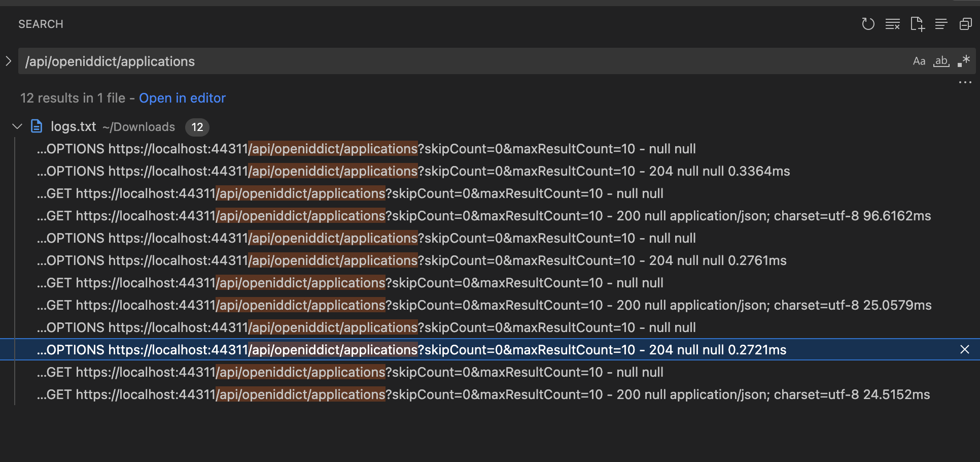Image resolution: width=980 pixels, height=462 pixels.
Task: Switch results to View as Tree
Action: pyautogui.click(x=941, y=24)
